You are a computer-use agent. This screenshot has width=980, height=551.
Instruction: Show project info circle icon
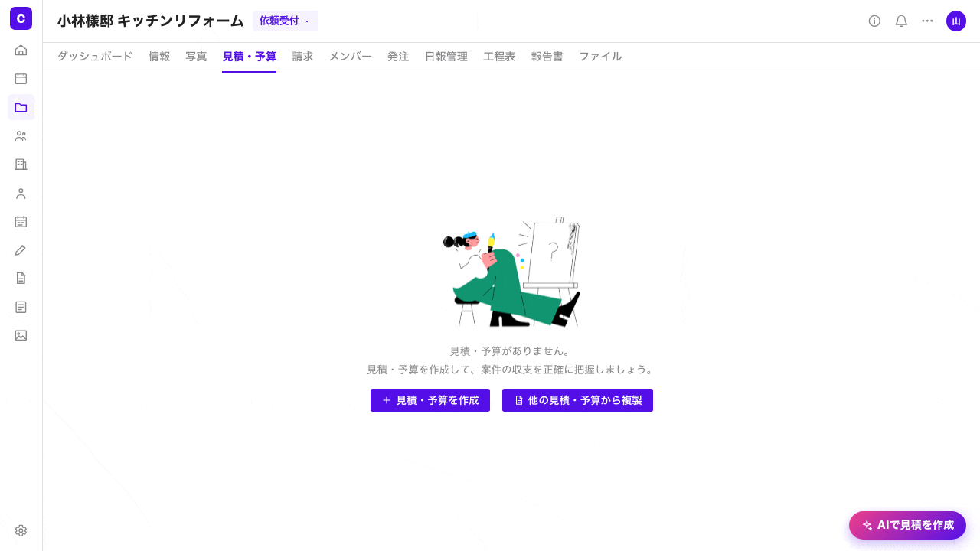874,21
